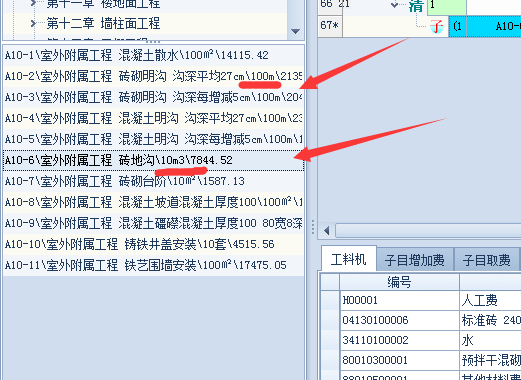This screenshot has height=380, width=521.
Task: Click the green cell containing 1
Action: 447,7
